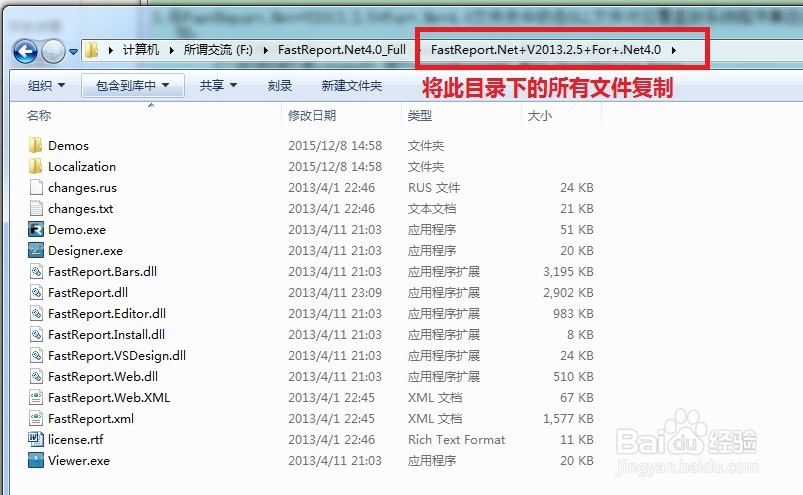Click the Viewer.exe file name
The height and width of the screenshot is (495, 803).
79,461
